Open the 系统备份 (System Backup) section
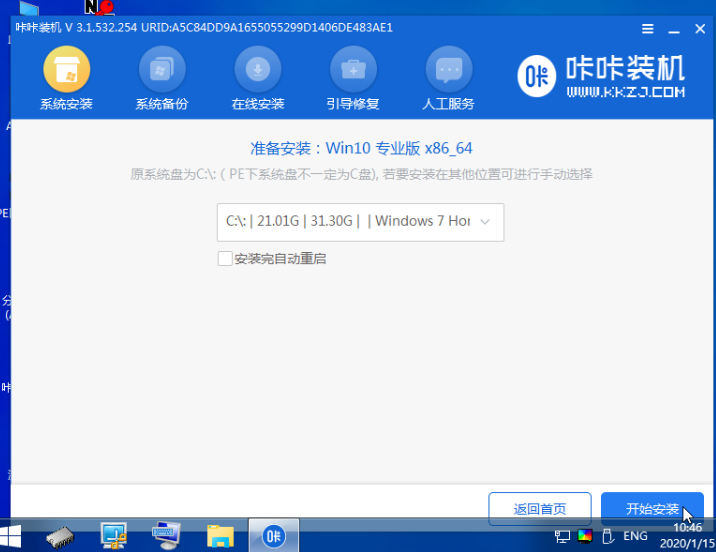The width and height of the screenshot is (716, 552). pyautogui.click(x=162, y=79)
